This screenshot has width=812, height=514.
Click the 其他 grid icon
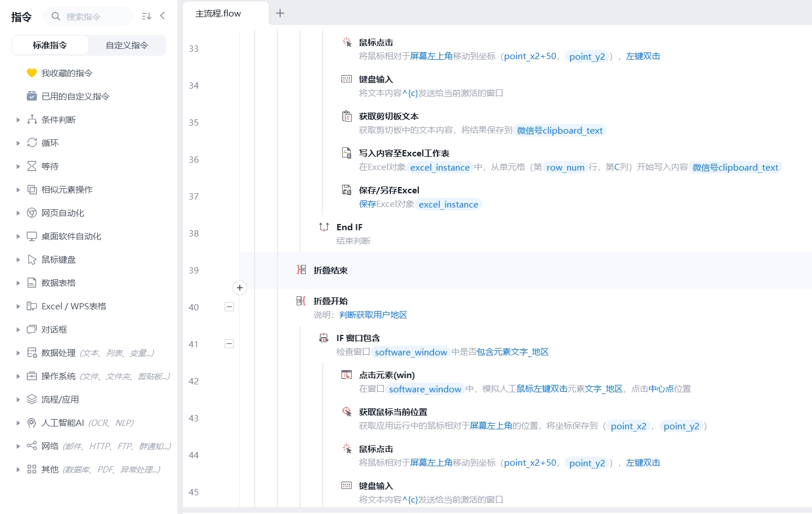(x=32, y=469)
